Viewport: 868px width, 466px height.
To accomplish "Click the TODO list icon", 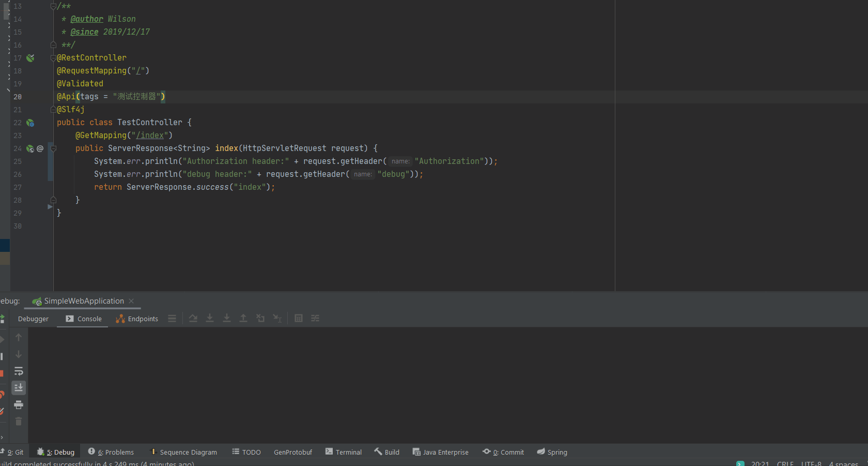I will [236, 452].
